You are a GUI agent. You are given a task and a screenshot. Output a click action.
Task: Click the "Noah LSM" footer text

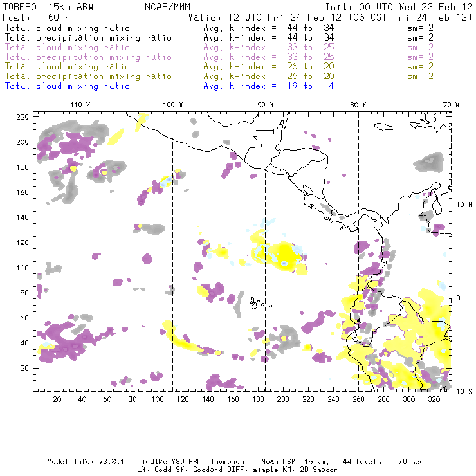tap(279, 462)
